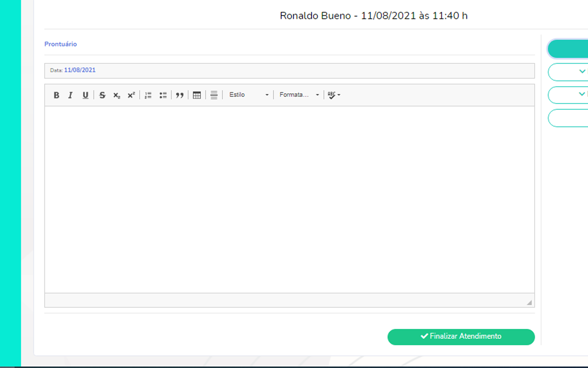588x368 pixels.
Task: Apply strikethrough formatting
Action: pyautogui.click(x=102, y=95)
